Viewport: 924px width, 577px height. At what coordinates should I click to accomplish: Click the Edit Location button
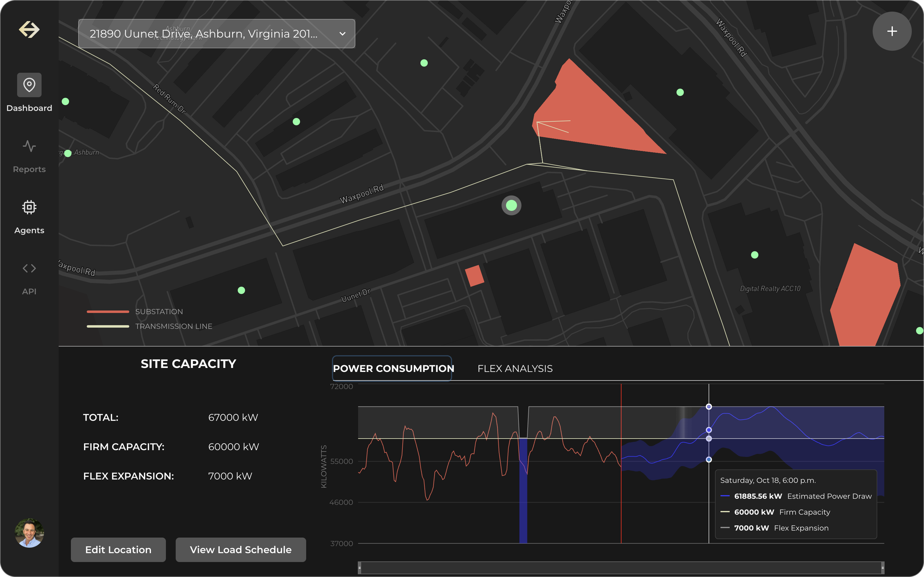click(x=118, y=549)
